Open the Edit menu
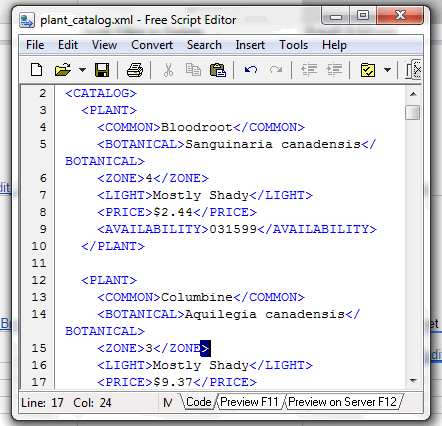The width and height of the screenshot is (442, 426). pos(68,45)
